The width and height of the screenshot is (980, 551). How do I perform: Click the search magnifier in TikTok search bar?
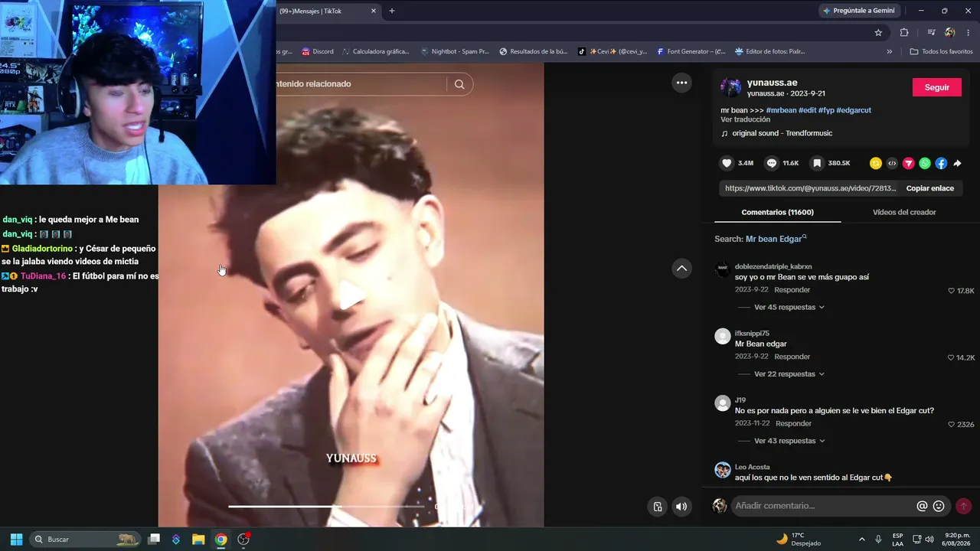[459, 84]
